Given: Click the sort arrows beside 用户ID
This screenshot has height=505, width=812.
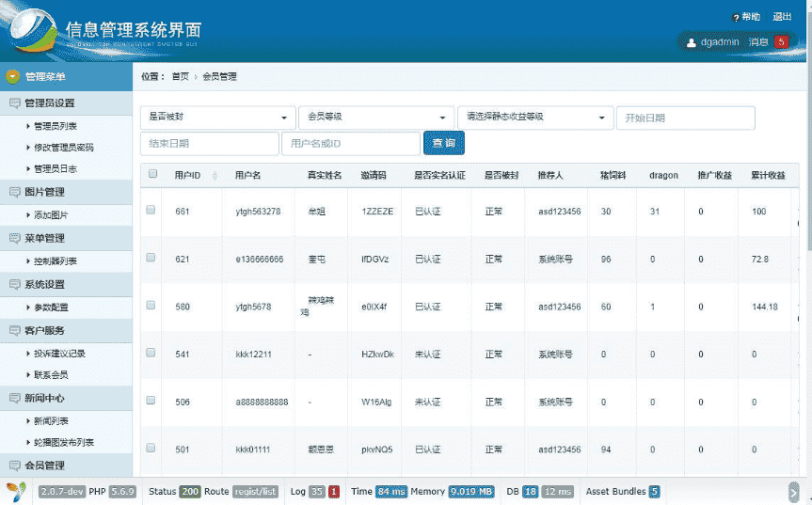Looking at the screenshot, I should pos(215,176).
